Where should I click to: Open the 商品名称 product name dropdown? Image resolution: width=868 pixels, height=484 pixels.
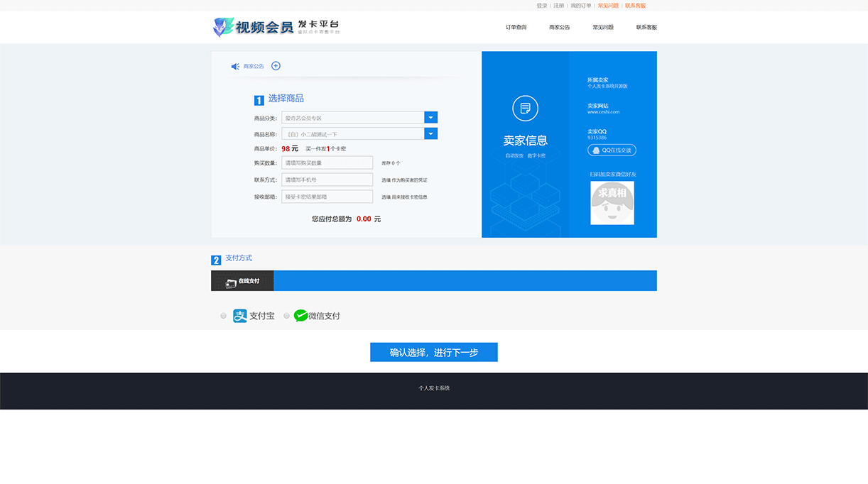click(x=431, y=133)
